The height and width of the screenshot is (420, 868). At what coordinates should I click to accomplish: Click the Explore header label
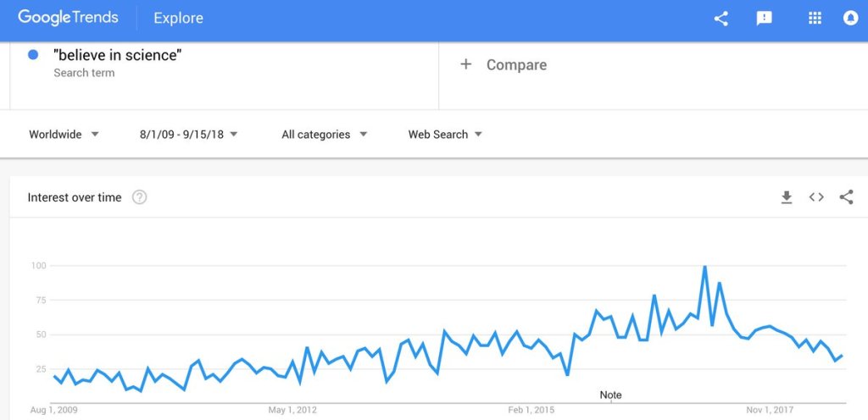click(178, 18)
